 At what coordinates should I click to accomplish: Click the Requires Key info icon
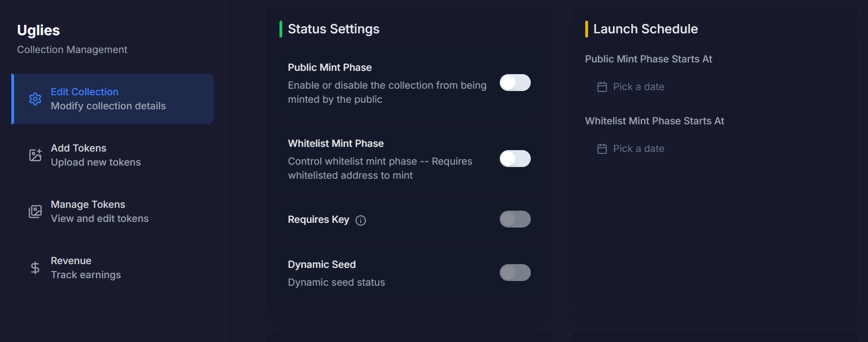click(361, 220)
